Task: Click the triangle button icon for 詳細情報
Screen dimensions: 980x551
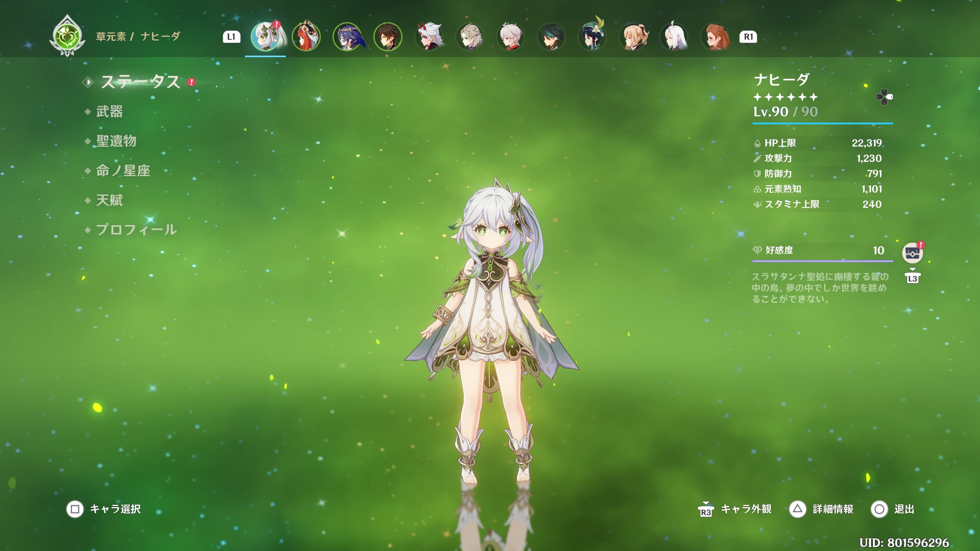Action: click(x=798, y=509)
